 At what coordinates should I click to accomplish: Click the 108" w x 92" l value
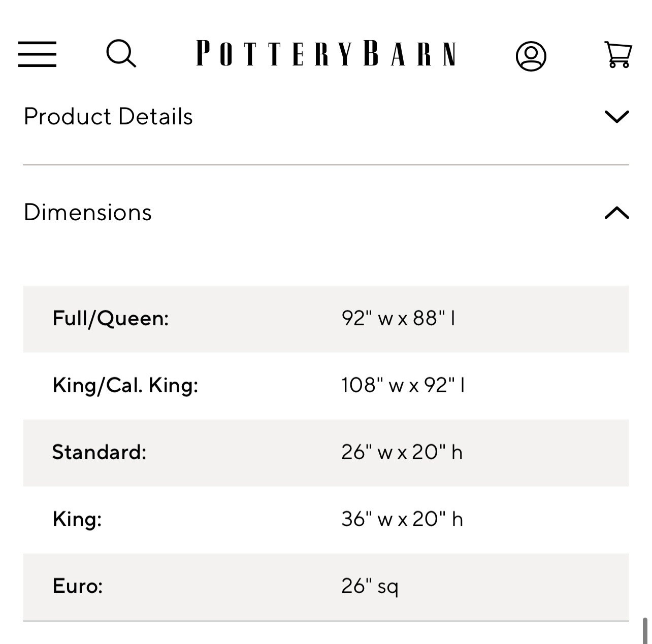403,386
